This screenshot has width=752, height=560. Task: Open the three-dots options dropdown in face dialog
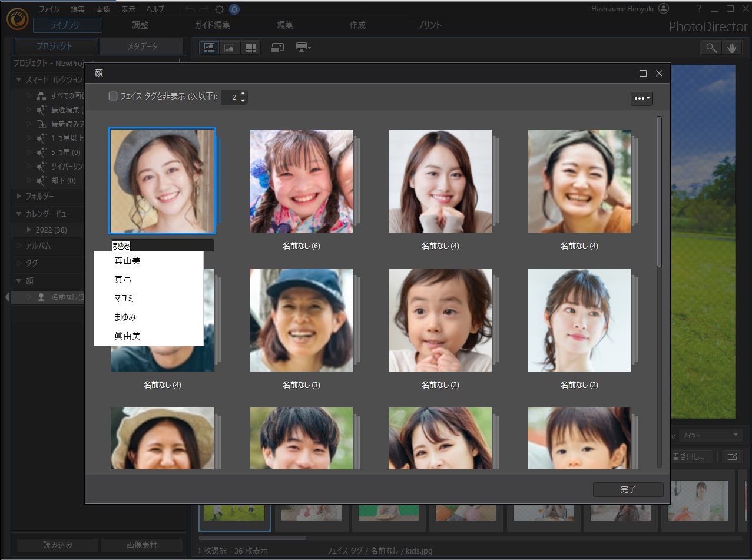(641, 98)
